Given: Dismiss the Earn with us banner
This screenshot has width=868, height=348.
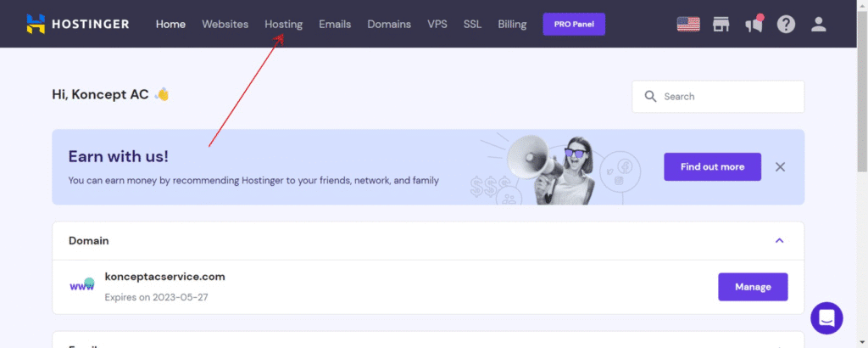Looking at the screenshot, I should [x=780, y=167].
